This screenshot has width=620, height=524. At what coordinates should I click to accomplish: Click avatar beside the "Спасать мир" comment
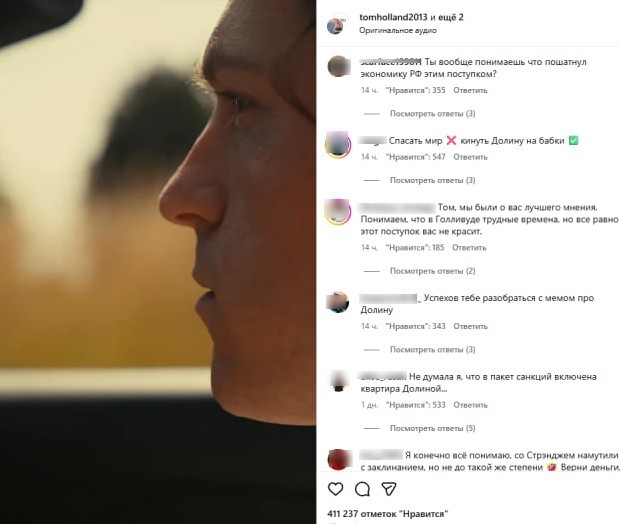point(338,145)
